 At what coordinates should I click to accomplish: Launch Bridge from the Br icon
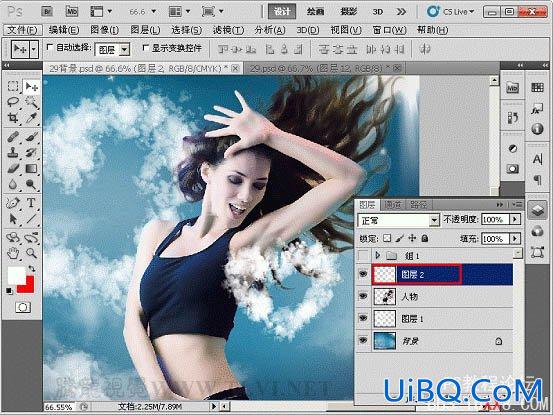[47, 12]
